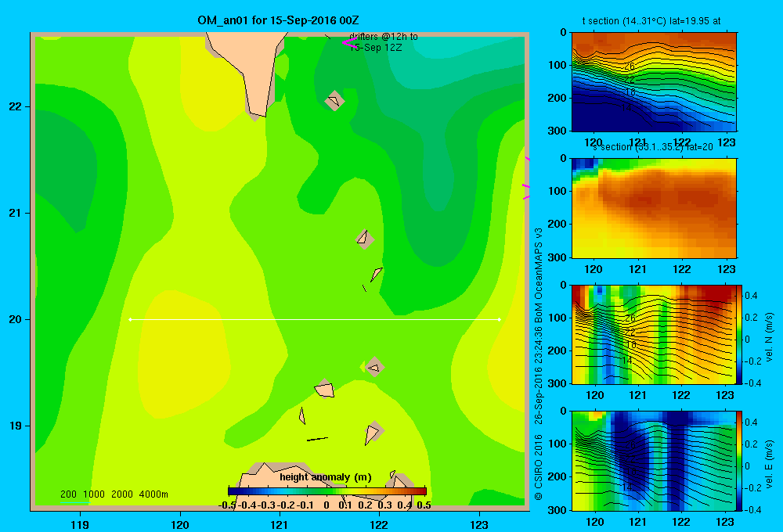Open the northward velocity section panel
Image resolution: width=783 pixels, height=532 pixels.
(654, 334)
